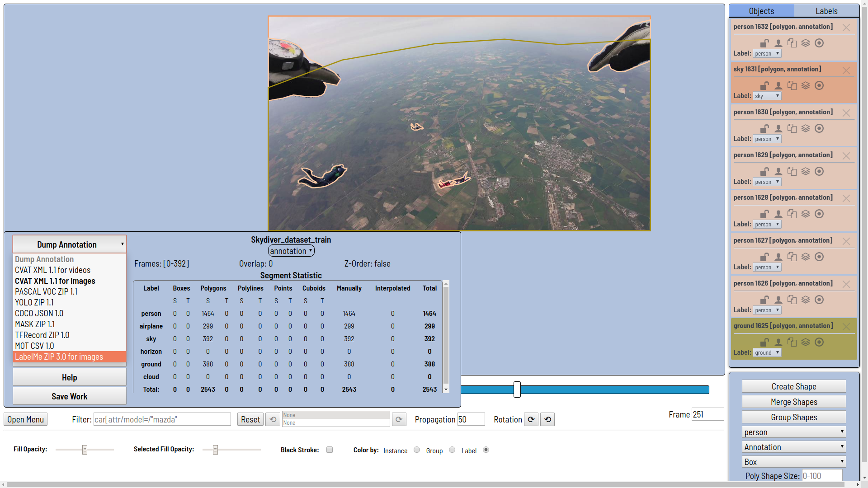Select Color by Group radio button

point(452,450)
